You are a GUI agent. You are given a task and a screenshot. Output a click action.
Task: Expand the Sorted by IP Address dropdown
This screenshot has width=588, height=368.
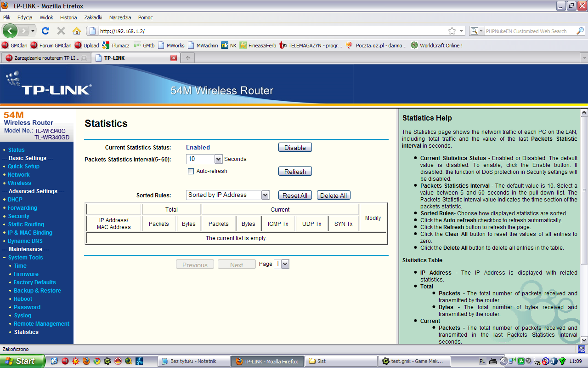pos(265,195)
